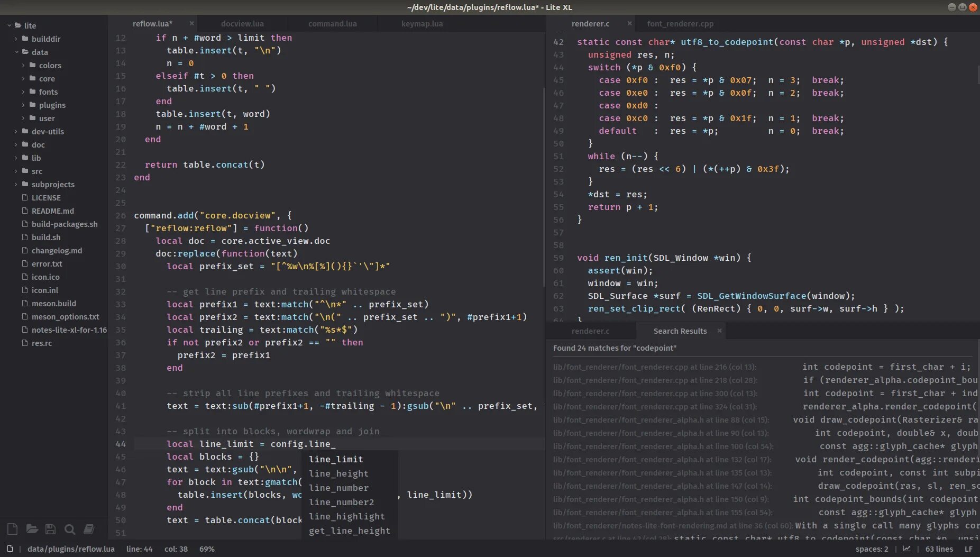980x557 pixels.
Task: Expand the fonts folder chevron
Action: point(23,92)
